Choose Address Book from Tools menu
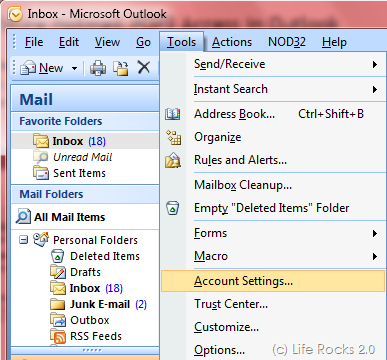Viewport: 387px width, 360px height. (273, 114)
